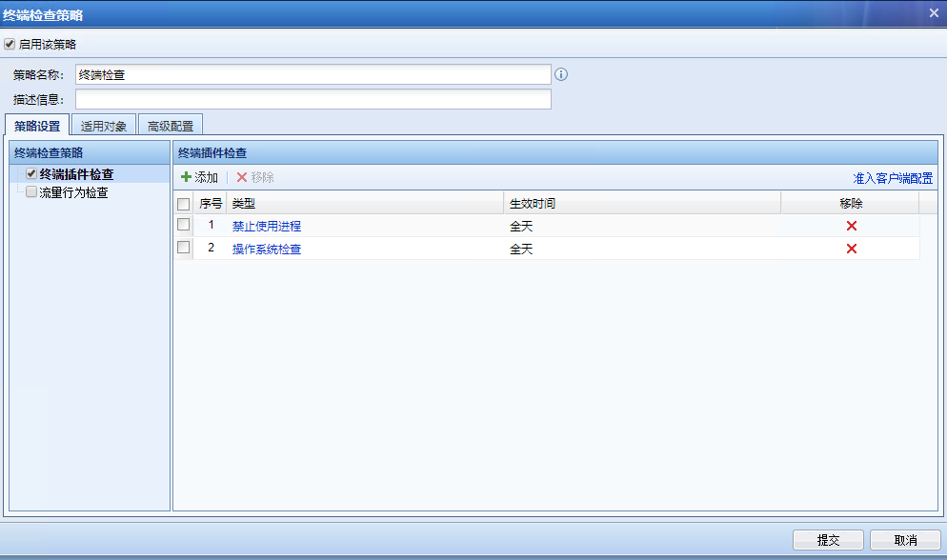Click the 移除 toolbar X icon

click(x=242, y=178)
